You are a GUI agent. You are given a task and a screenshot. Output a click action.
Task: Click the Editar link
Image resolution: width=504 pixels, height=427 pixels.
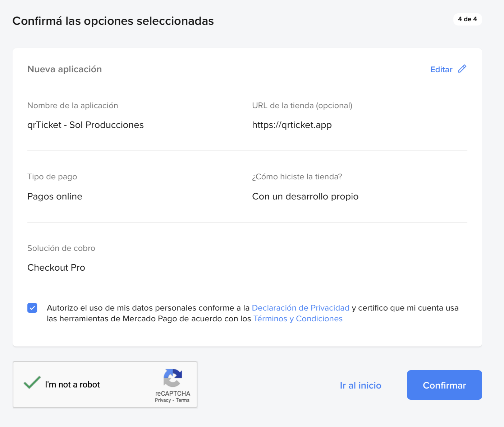[441, 69]
